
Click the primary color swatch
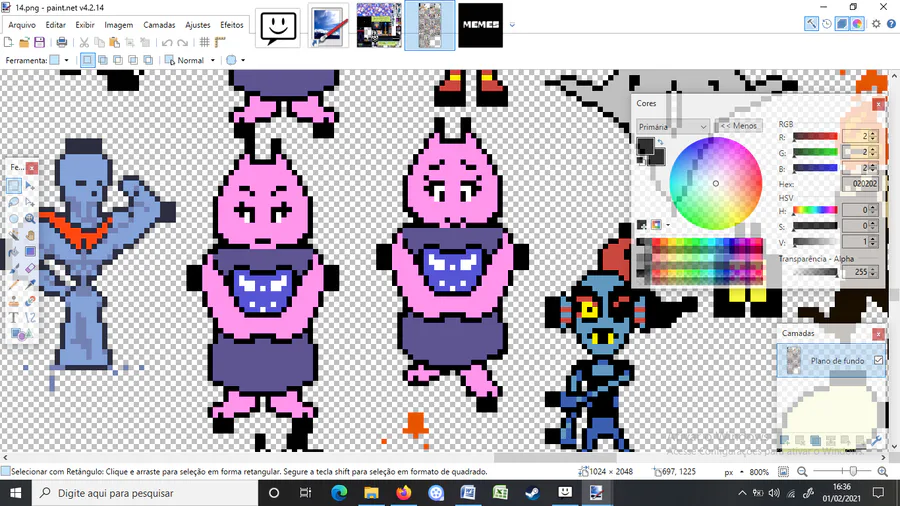point(644,145)
